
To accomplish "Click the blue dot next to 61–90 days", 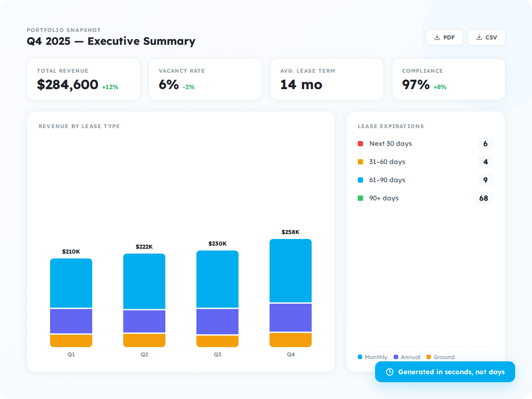I will [360, 180].
